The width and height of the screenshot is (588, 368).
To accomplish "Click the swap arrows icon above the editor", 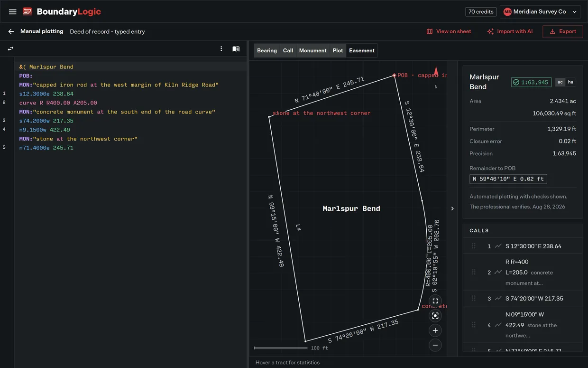I will [x=10, y=49].
